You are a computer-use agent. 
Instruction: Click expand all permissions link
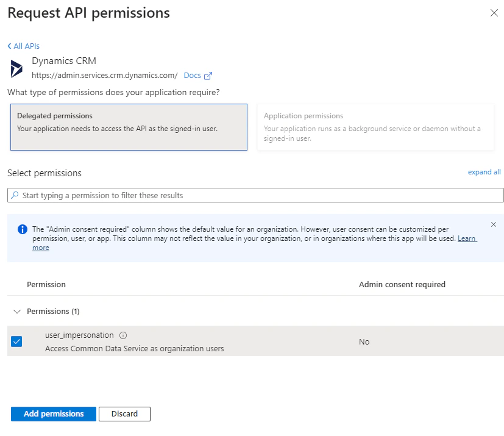point(484,172)
